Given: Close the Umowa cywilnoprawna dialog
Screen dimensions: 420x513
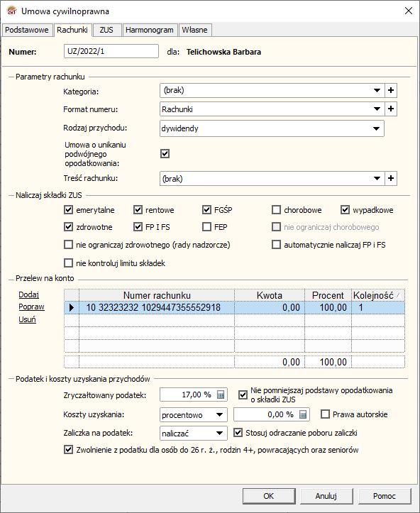Looking at the screenshot, I should (x=408, y=11).
